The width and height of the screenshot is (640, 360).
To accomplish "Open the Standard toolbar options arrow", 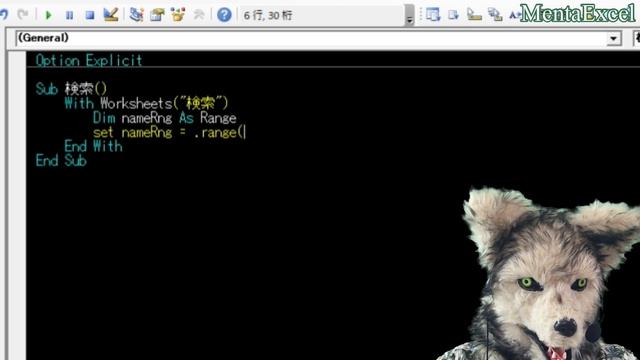I will (409, 16).
